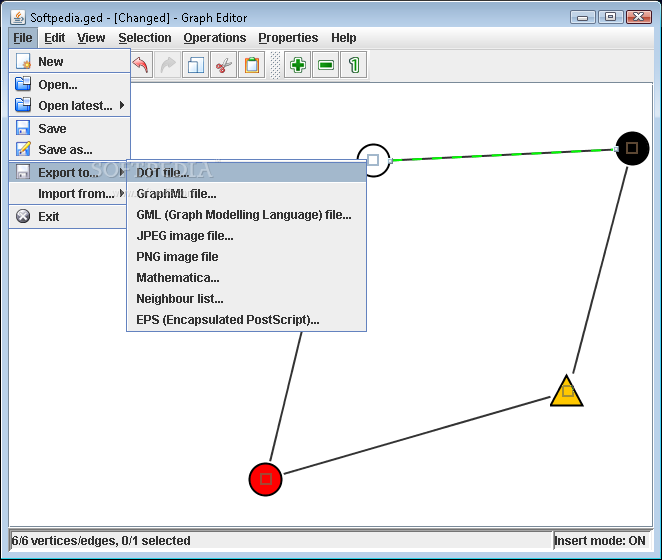Export as EPS (Encapsulated PostScript)
This screenshot has height=560, width=662.
click(247, 320)
